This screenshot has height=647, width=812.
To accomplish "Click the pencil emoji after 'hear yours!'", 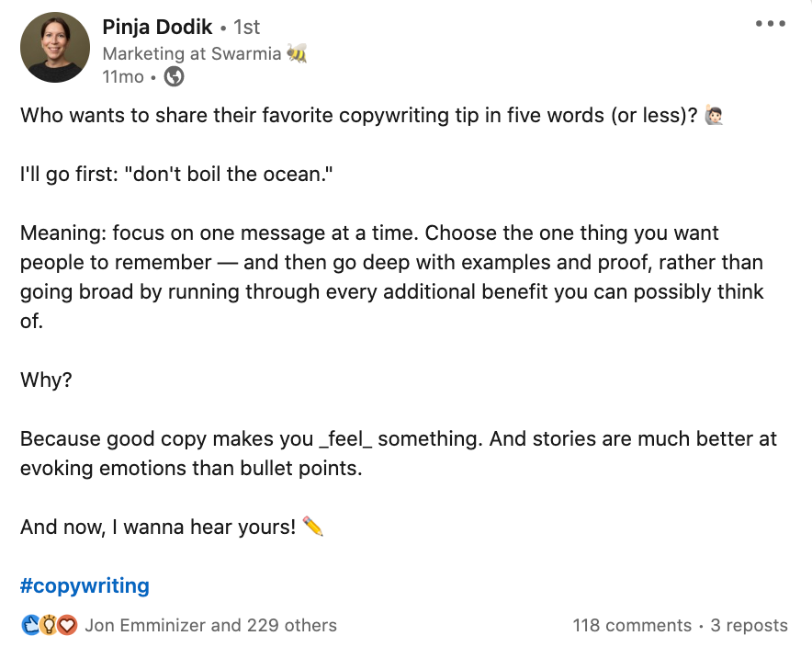I will [312, 527].
